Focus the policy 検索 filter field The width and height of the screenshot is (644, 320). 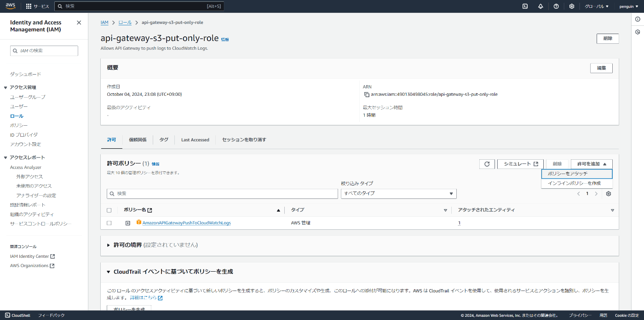coord(222,194)
